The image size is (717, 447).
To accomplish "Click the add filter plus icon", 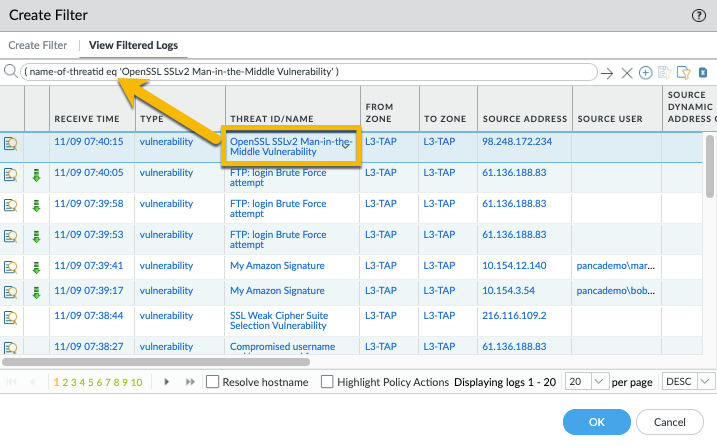I will (645, 73).
